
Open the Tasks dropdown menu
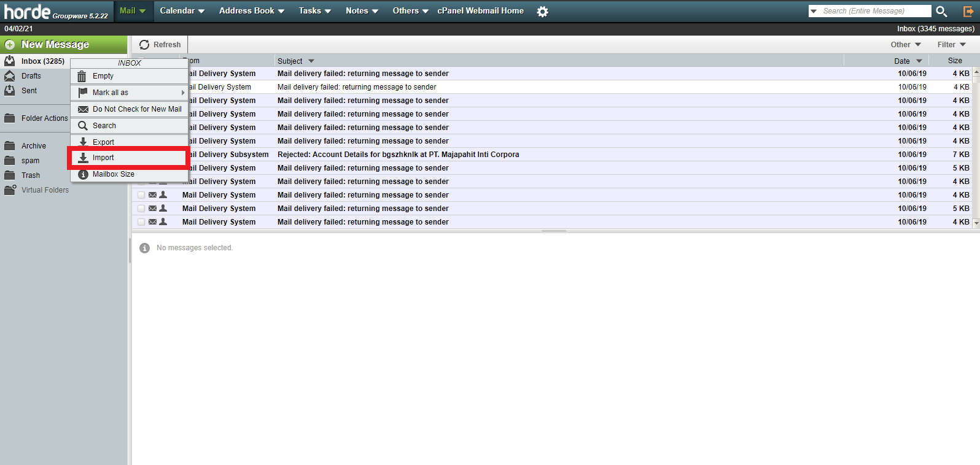pyautogui.click(x=315, y=11)
